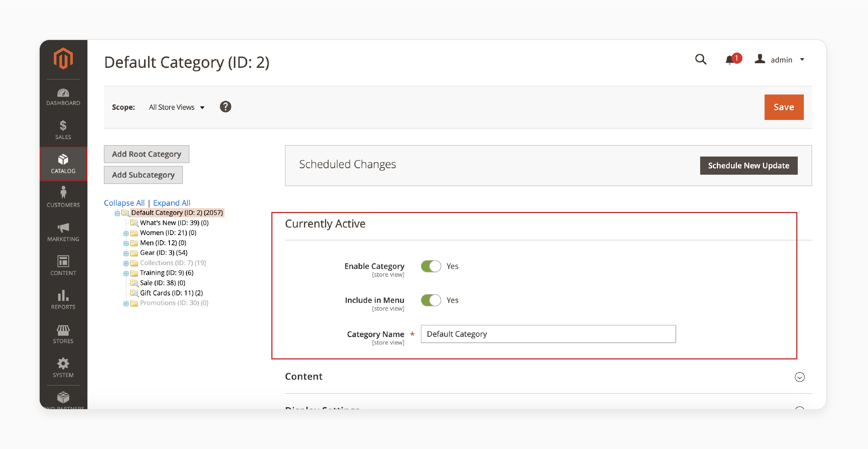
Task: Select Promotions (ID: 30) category
Action: 174,303
